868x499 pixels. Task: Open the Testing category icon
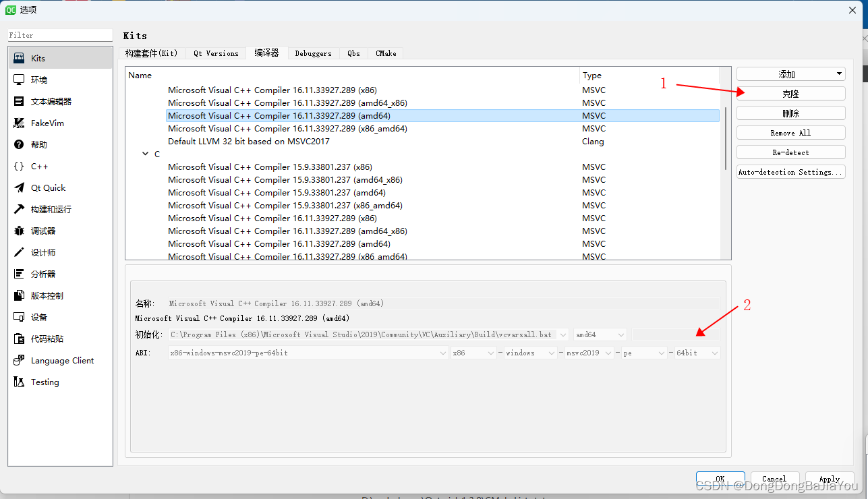pyautogui.click(x=19, y=382)
